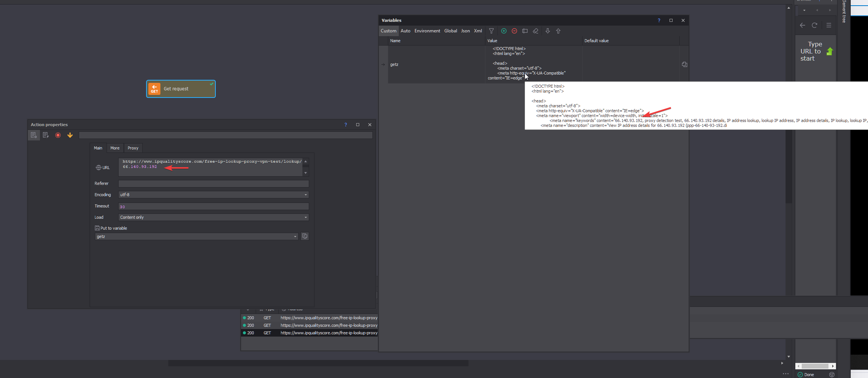Screen dimensions: 868x378
Task: Click the rename variable icon in Variables toolbar
Action: point(525,31)
